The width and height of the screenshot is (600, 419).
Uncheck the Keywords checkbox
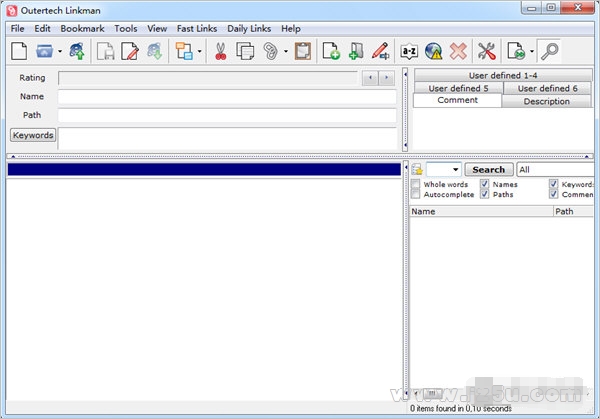click(553, 184)
